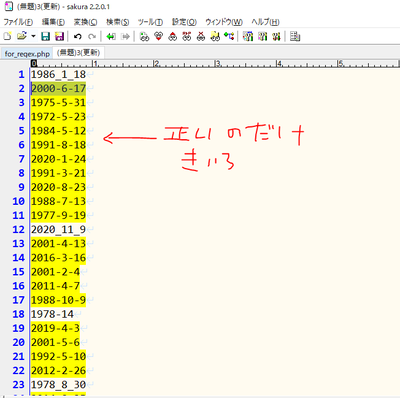Clear search highlight marks
The image size is (400, 398).
click(x=201, y=36)
